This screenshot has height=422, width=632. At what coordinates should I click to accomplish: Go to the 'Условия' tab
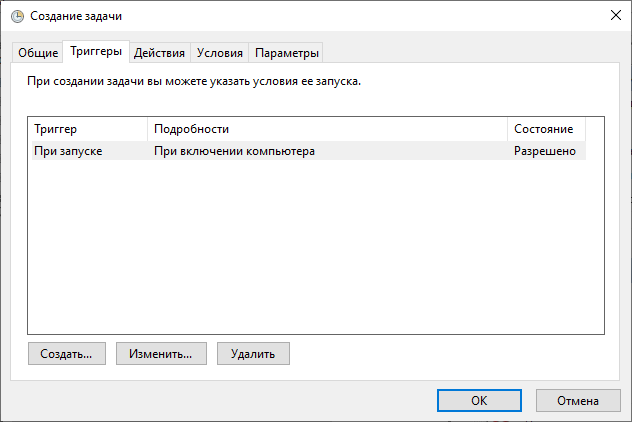pos(220,53)
